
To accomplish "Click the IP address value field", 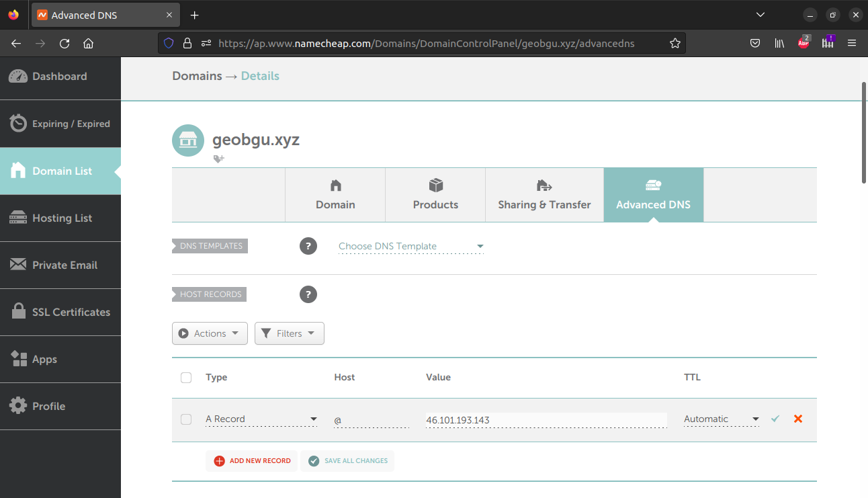I will pyautogui.click(x=546, y=420).
